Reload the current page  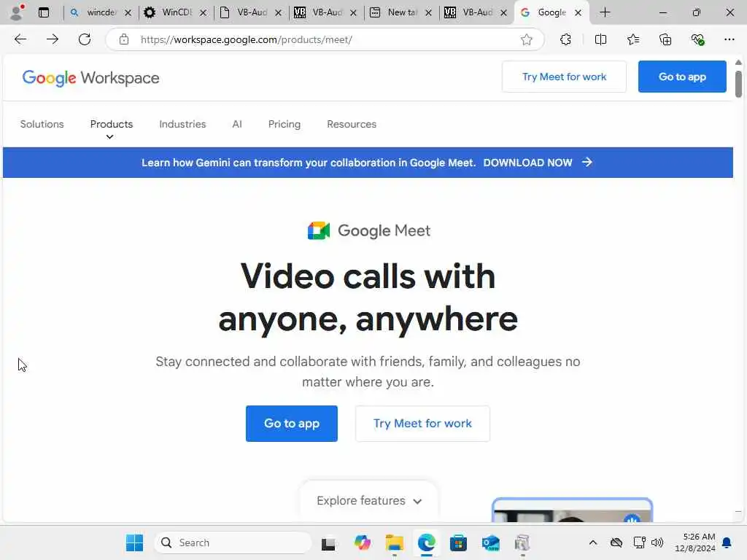(85, 39)
